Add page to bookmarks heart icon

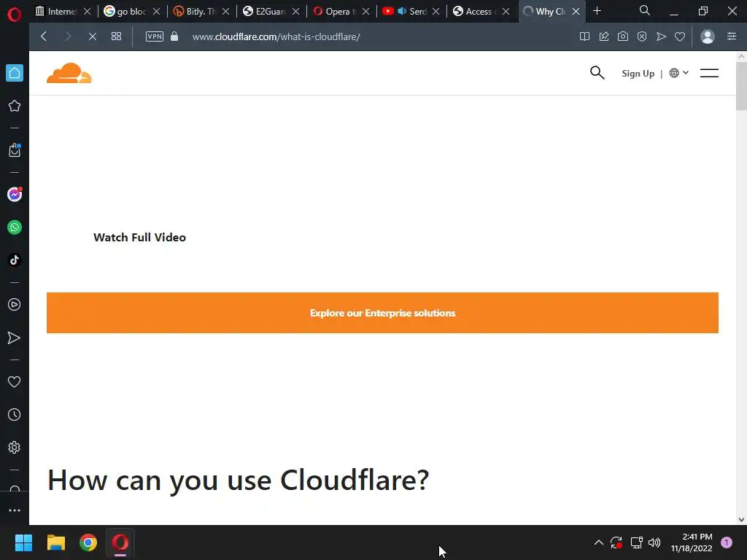pos(680,36)
